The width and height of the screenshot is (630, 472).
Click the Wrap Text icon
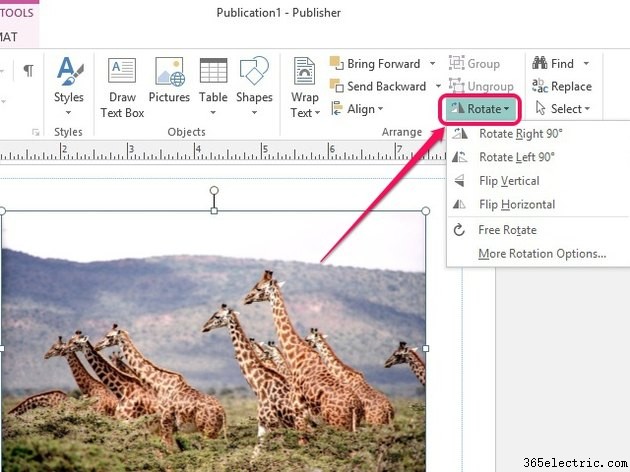(304, 71)
